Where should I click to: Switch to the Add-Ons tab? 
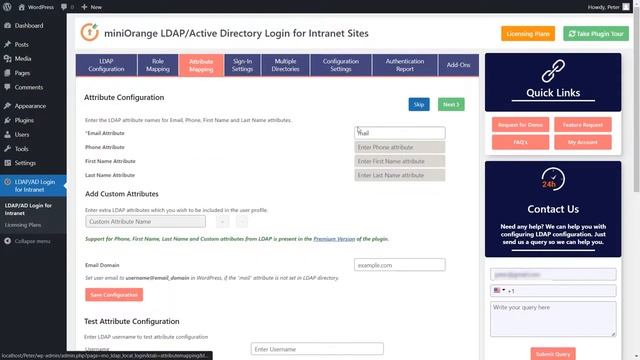458,65
